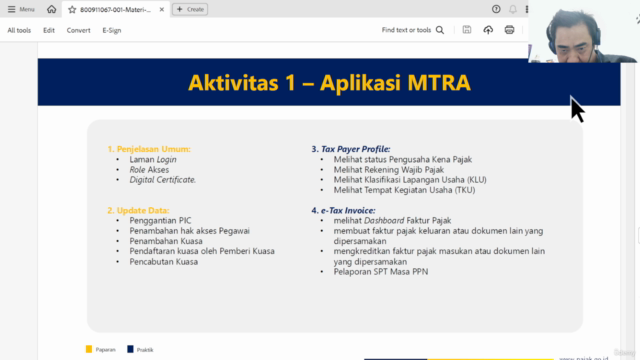The height and width of the screenshot is (360, 640).
Task: Star the current document tab
Action: pyautogui.click(x=72, y=9)
